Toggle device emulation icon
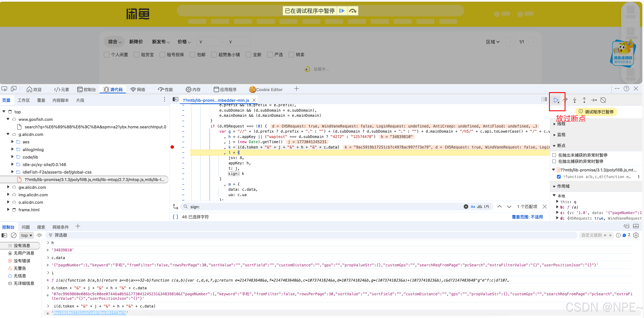Image resolution: width=644 pixels, height=318 pixels. [14, 89]
